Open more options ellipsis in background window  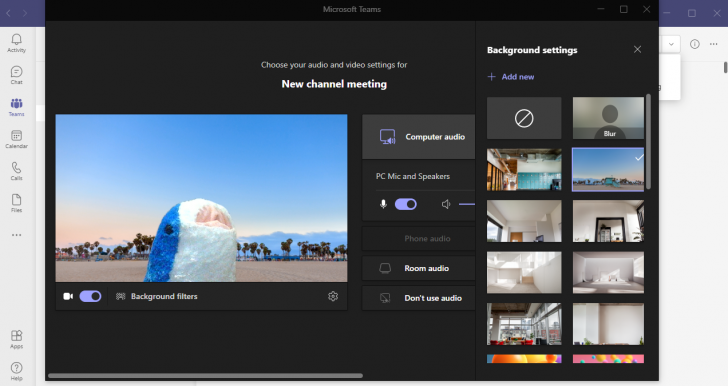(x=714, y=44)
